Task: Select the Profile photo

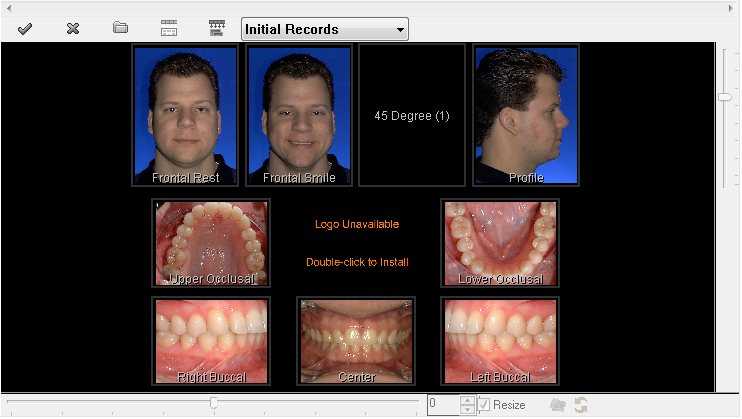Action: pos(526,115)
